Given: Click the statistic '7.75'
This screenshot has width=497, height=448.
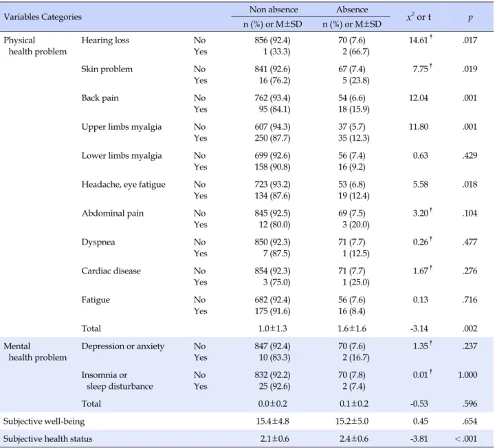Looking at the screenshot, I should tap(420, 69).
